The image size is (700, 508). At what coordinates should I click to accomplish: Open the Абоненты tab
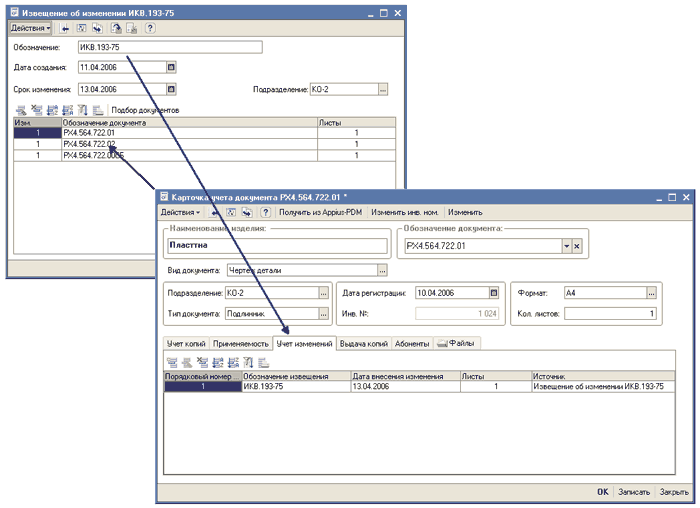tap(412, 344)
